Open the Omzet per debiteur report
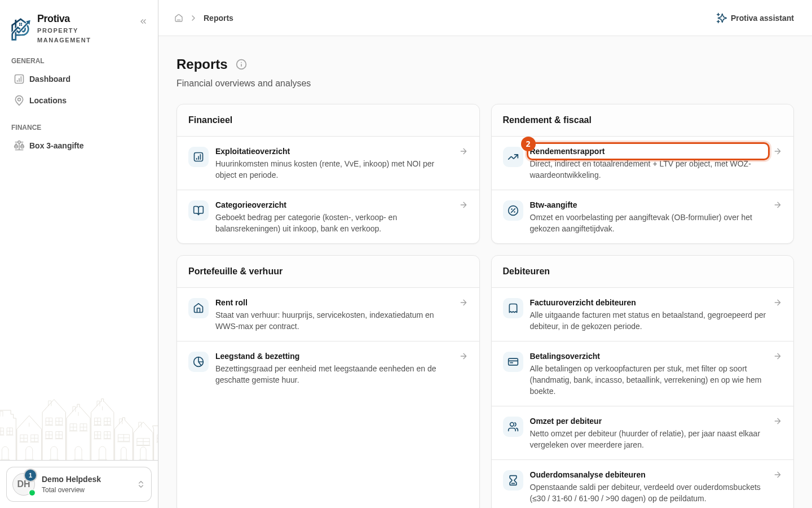This screenshot has height=508, width=812. coord(642,433)
